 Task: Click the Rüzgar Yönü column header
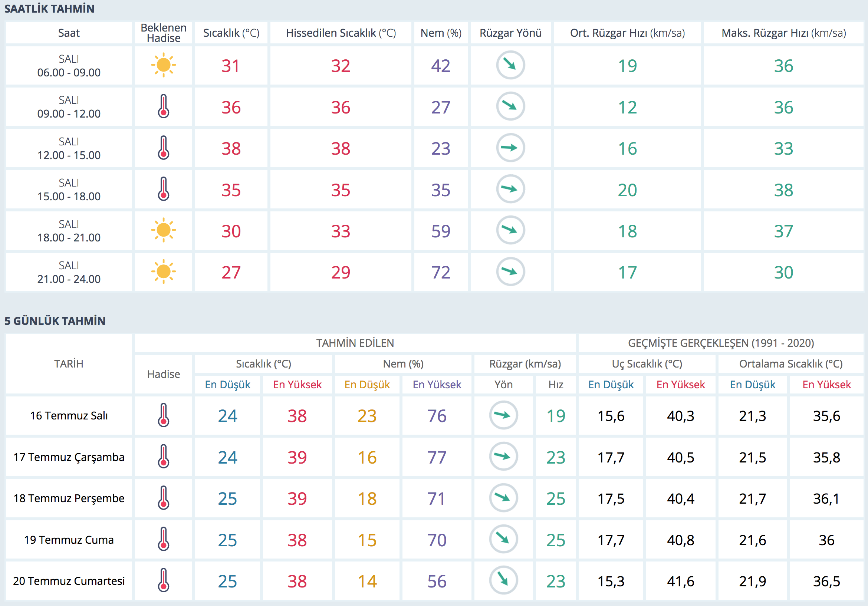point(510,33)
